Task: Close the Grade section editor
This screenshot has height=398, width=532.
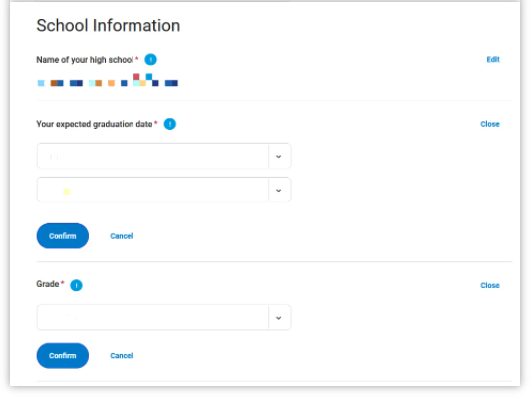Action: [x=490, y=285]
